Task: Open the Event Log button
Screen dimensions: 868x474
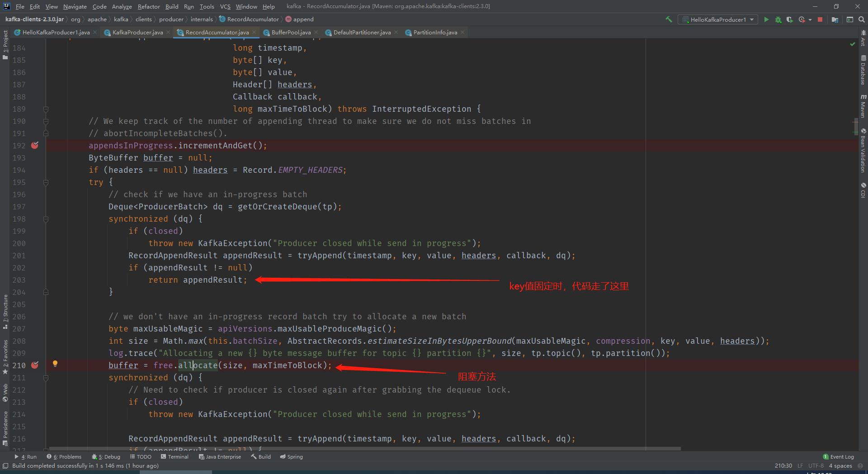Action: click(839, 457)
